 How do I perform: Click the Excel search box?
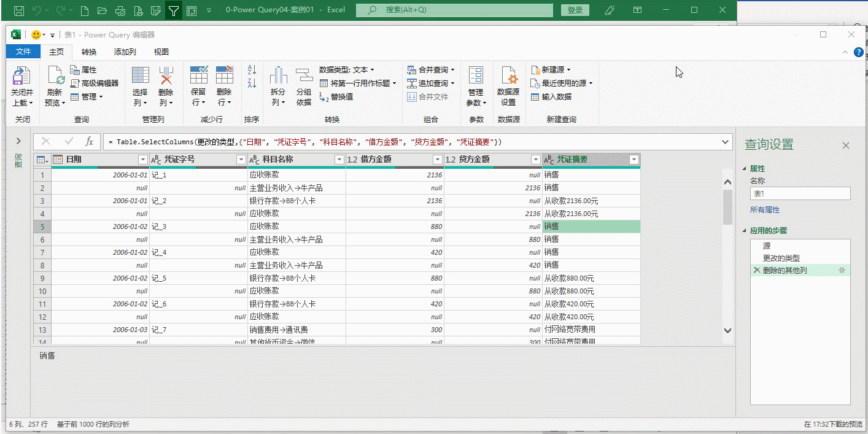point(453,10)
